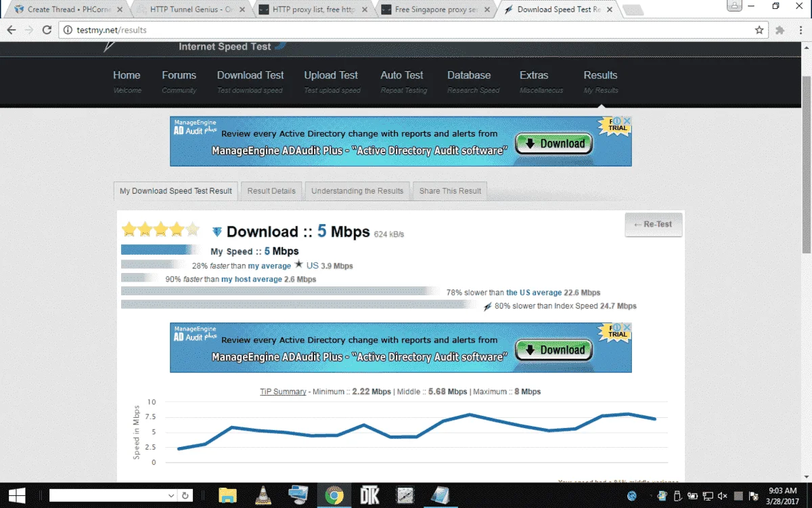Select Share This Result tab

(x=450, y=191)
